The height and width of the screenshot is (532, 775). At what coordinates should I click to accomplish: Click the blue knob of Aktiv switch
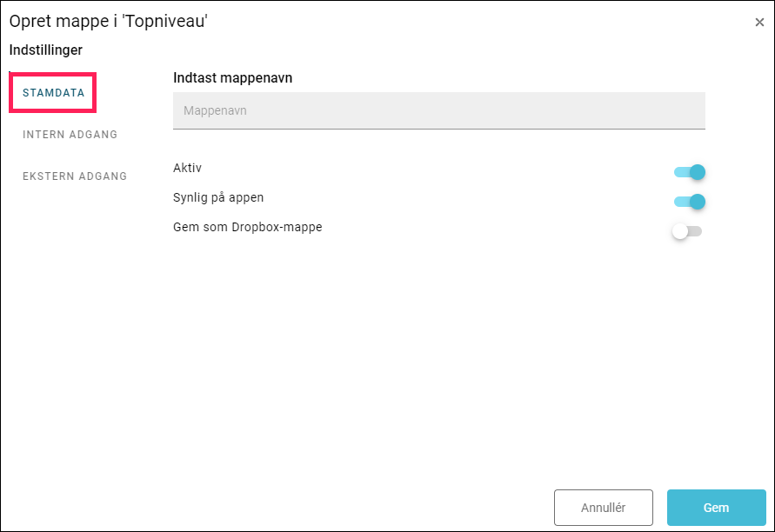(698, 172)
